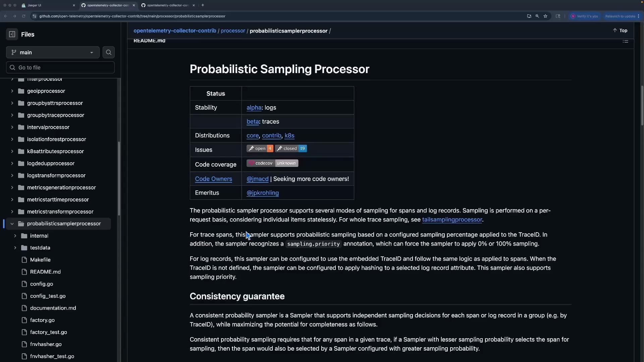Select metricstarttimeprocessor in the tree
This screenshot has width=644, height=362.
click(x=58, y=199)
